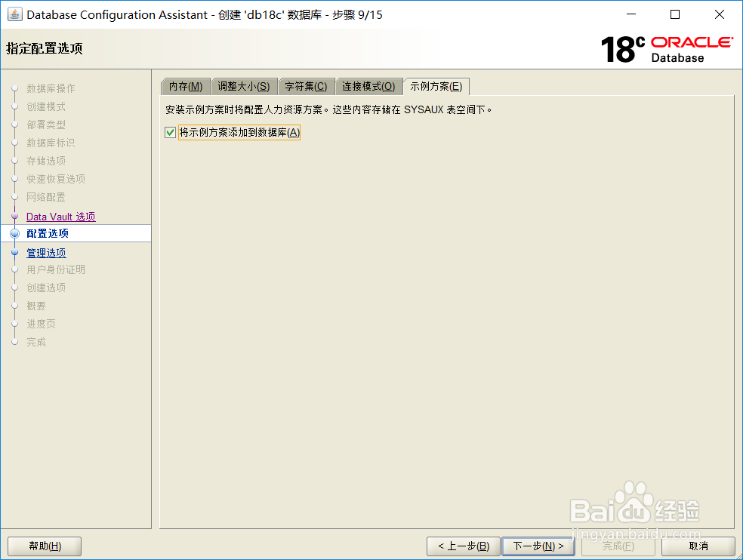This screenshot has height=560, width=743.
Task: Open the 字符集(C) tab
Action: pos(306,86)
